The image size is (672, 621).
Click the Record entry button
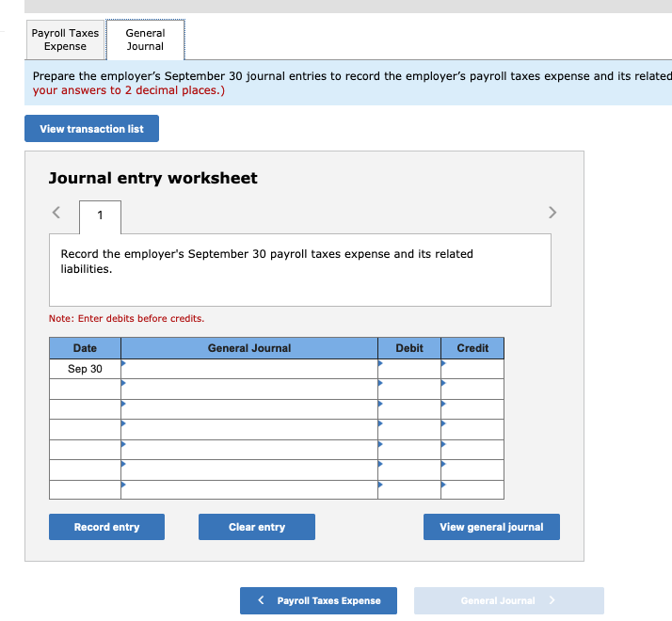[x=106, y=527]
